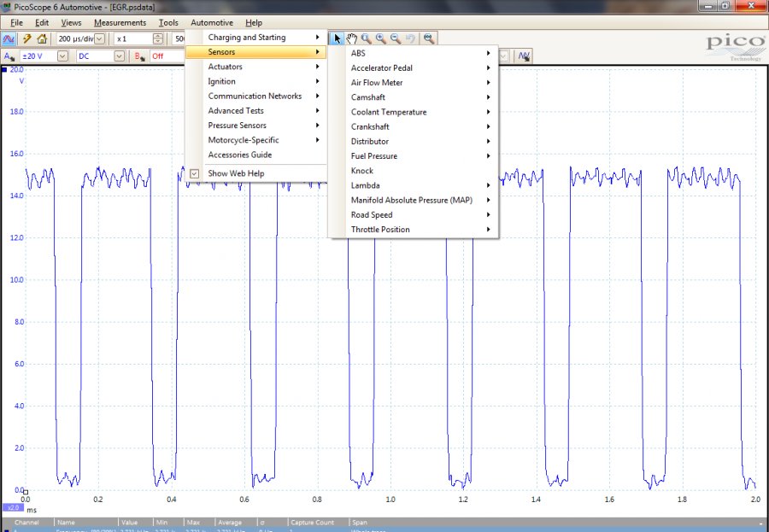Open channel A ±20 V range dropdown
The height and width of the screenshot is (532, 769).
(x=62, y=56)
